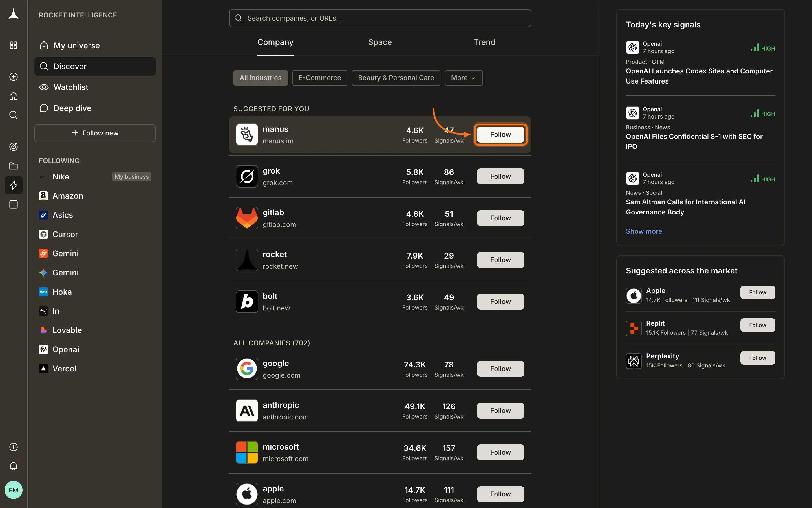Screen dimensions: 812x508
Task: Click the gitlab fox logo
Action: pos(247,218)
